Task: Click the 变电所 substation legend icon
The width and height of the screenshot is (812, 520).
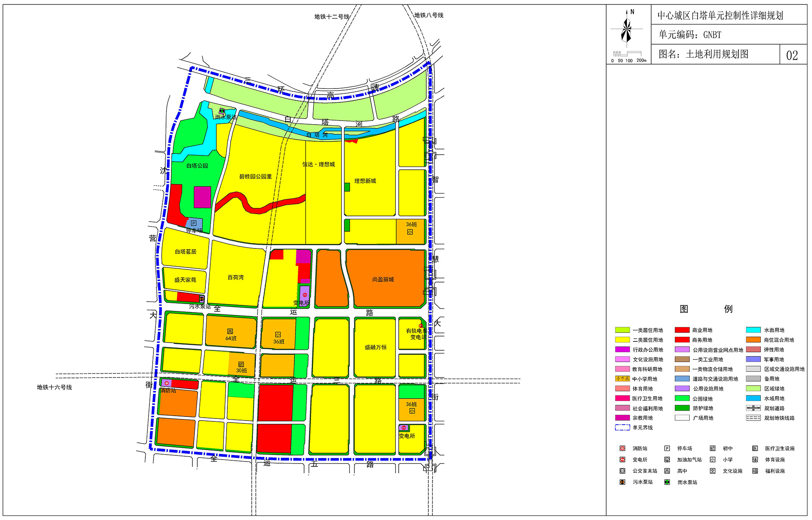Action: point(622,460)
